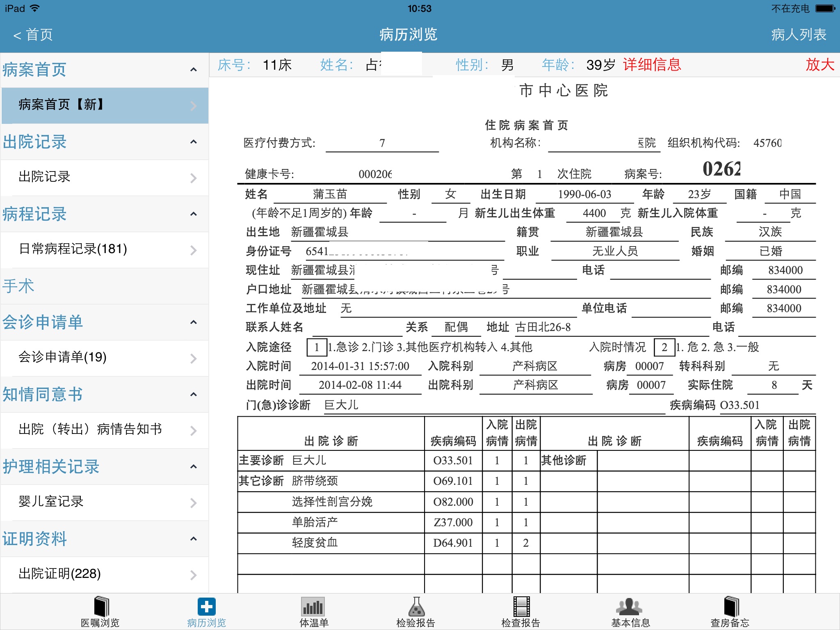840x630 pixels.
Task: Select 会诊申请单(19) item
Action: (x=105, y=358)
